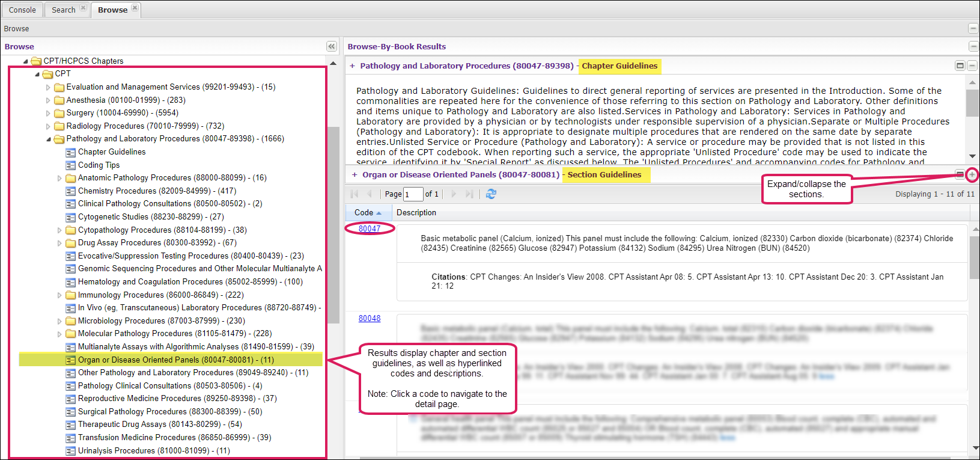Image resolution: width=980 pixels, height=460 pixels.
Task: Expand the Anatomic Pathology Procedures node
Action: tap(59, 178)
